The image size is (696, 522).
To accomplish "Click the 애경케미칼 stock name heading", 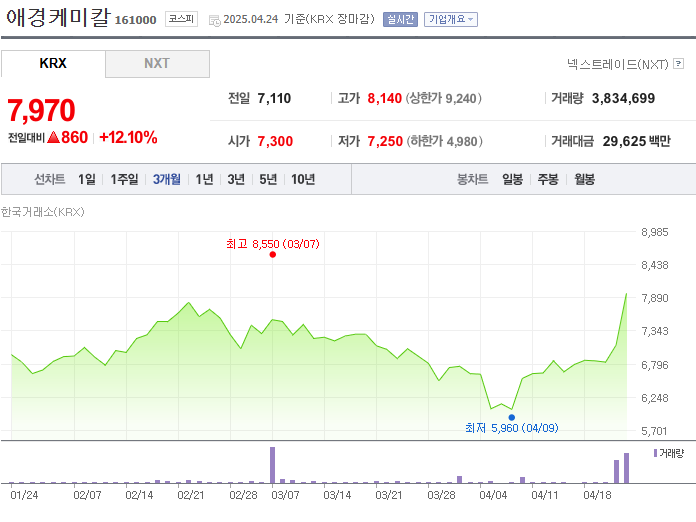I will coord(58,18).
